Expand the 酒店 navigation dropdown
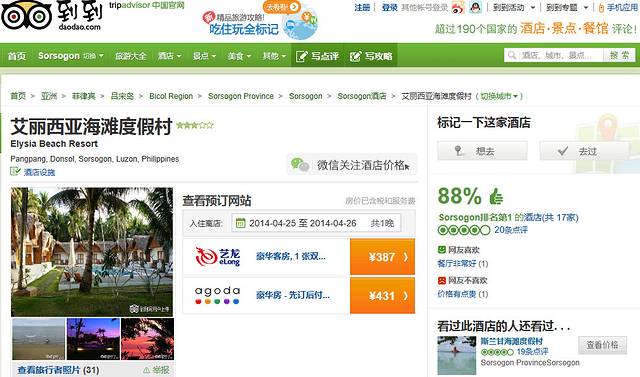The image size is (640, 377). tap(169, 56)
